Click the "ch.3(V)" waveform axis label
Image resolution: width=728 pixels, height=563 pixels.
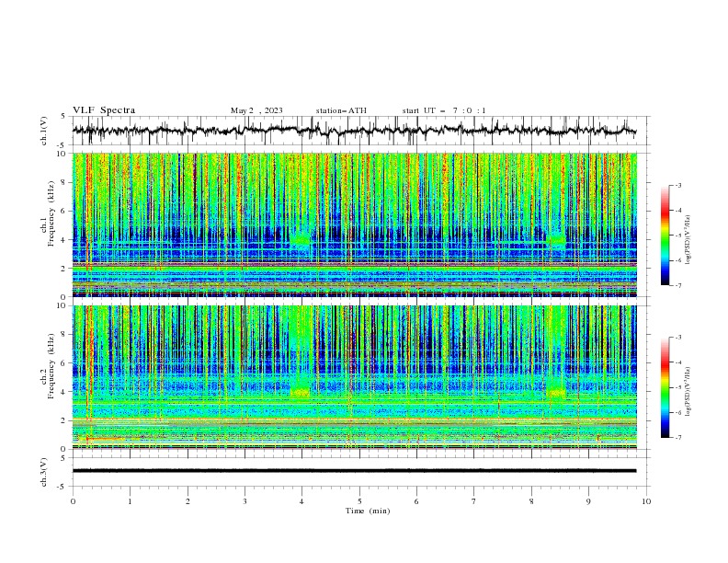[x=44, y=472]
